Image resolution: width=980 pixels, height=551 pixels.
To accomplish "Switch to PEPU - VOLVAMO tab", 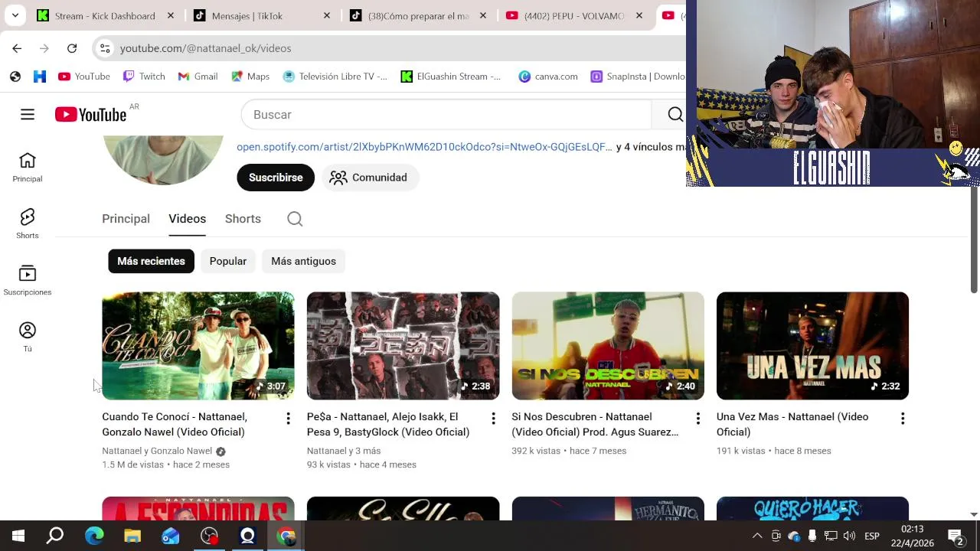I will [574, 15].
